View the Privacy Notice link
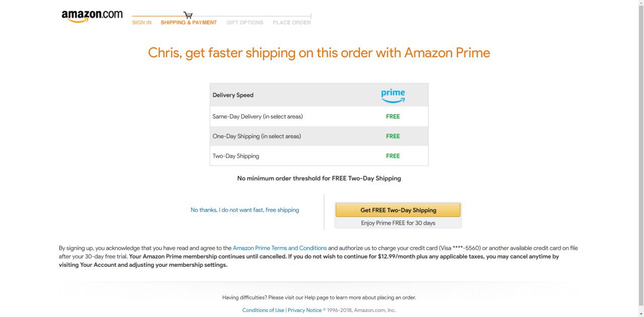644x317 pixels. click(x=304, y=310)
